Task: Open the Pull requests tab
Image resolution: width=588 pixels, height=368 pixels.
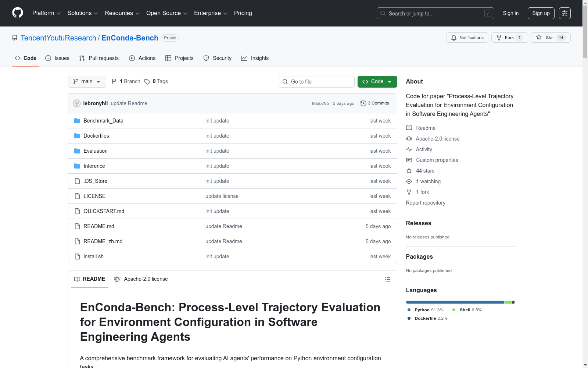Action: 99,58
